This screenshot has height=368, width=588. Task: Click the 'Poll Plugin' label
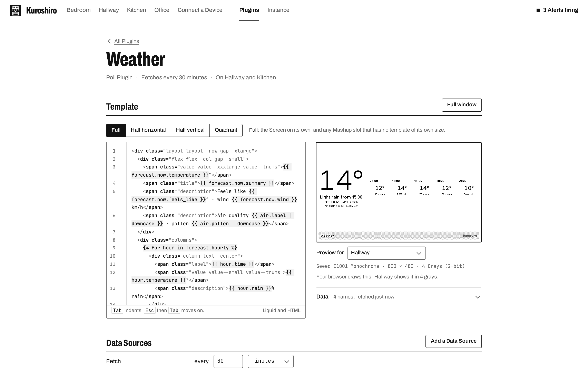119,78
